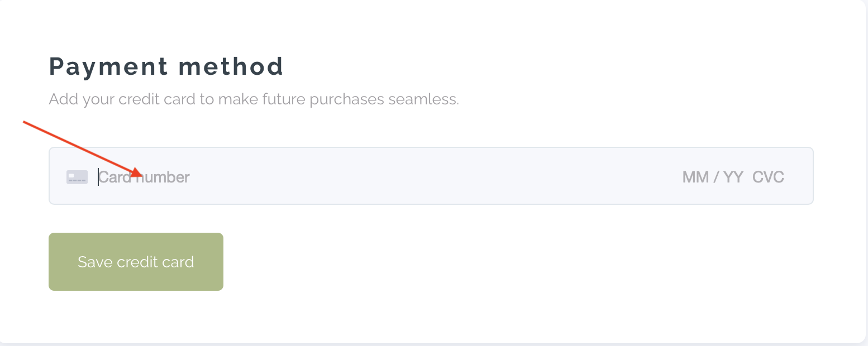Screen dimensions: 868x346
Task: Click the 'YY' year placeholder
Action: [733, 177]
